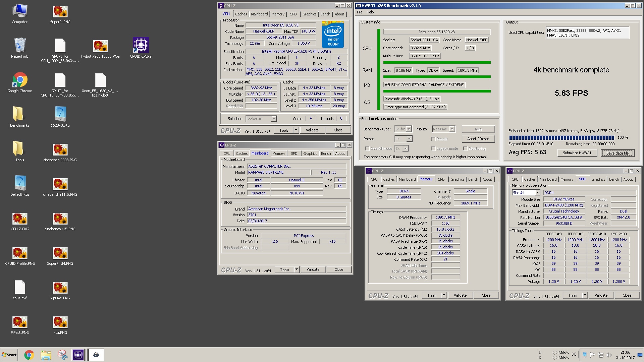
Task: Click the Part Number BLS8G4D240FSA.16FA field
Action: (x=564, y=217)
